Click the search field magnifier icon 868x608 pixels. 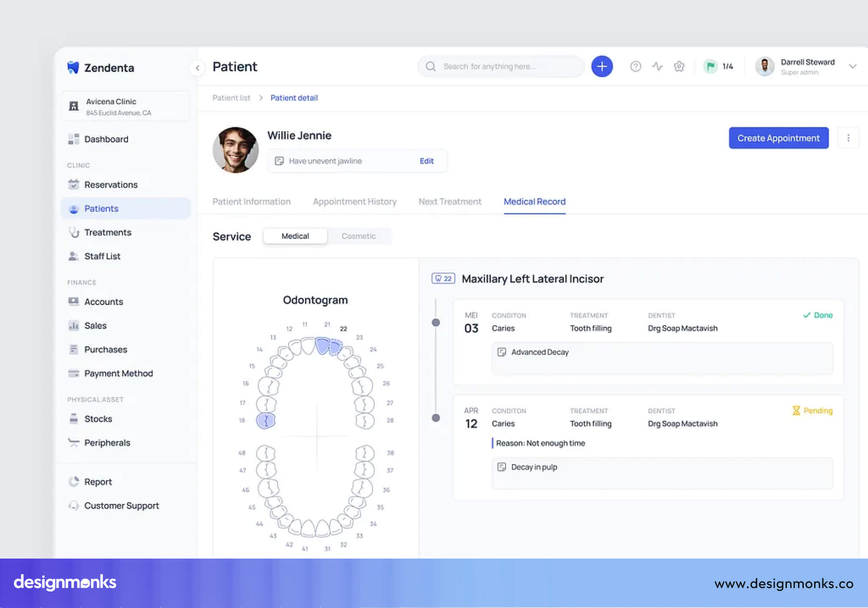pyautogui.click(x=431, y=66)
